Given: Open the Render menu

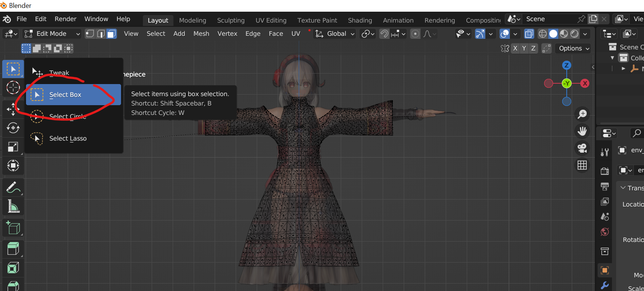Looking at the screenshot, I should point(66,19).
